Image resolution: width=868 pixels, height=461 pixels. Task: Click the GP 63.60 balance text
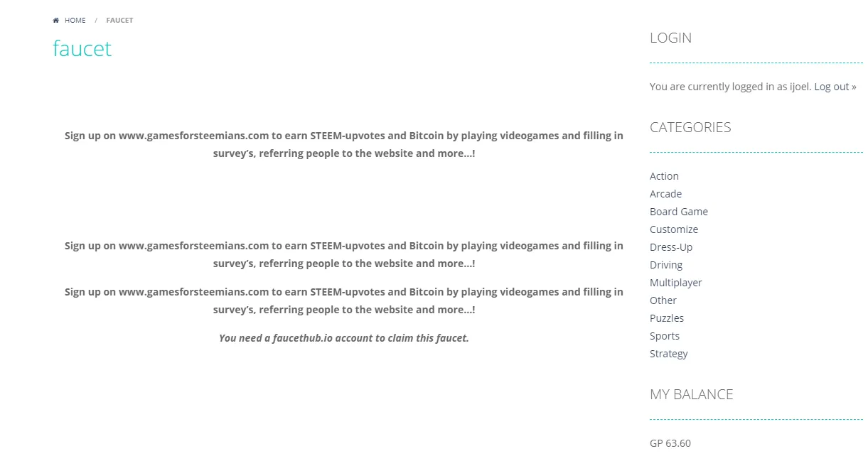tap(670, 443)
